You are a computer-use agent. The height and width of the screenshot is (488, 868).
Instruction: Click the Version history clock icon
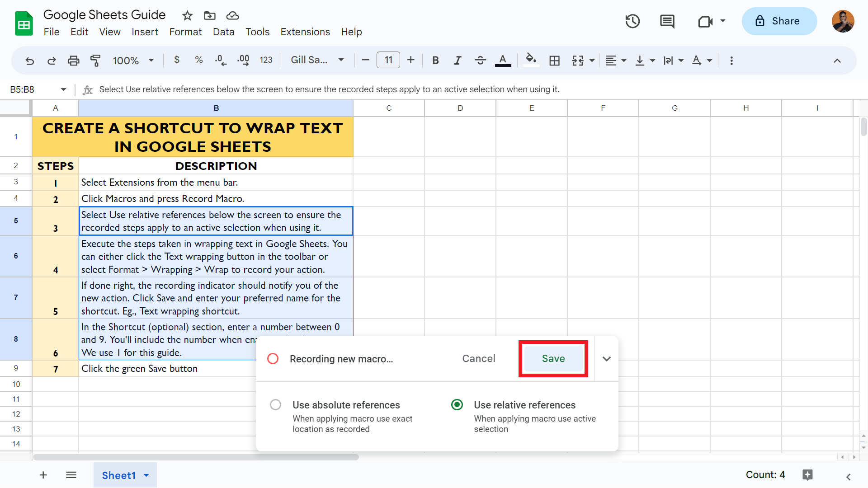632,21
